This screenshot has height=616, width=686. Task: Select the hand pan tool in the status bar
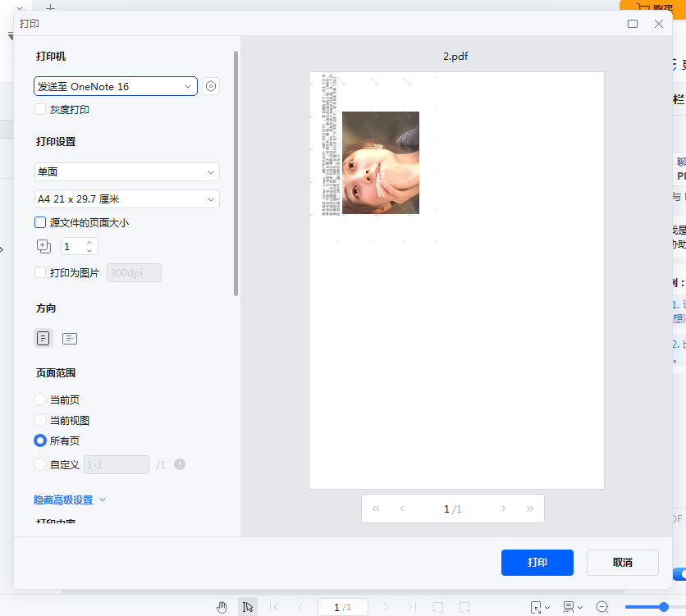tap(222, 606)
